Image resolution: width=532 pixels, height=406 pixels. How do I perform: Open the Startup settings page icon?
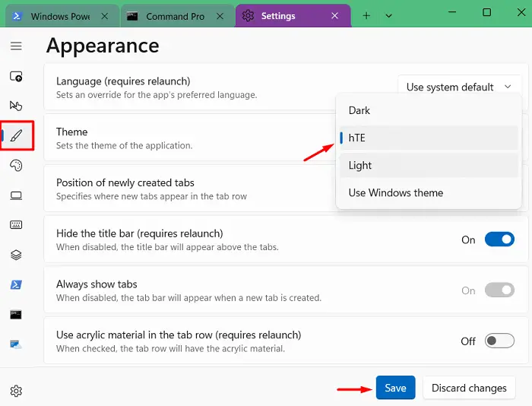[x=16, y=76]
